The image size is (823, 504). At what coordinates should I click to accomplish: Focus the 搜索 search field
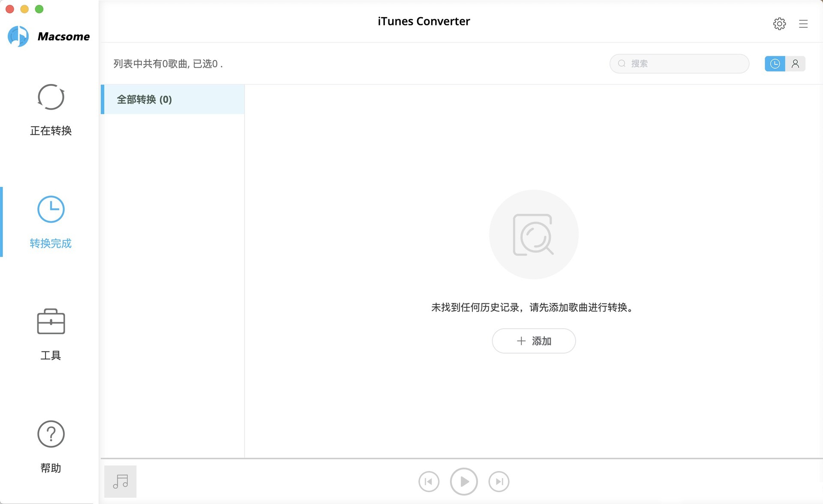(x=679, y=63)
